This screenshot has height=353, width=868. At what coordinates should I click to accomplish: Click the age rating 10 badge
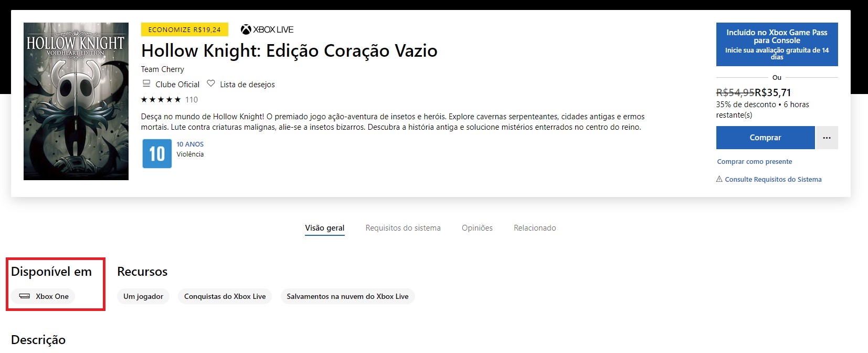157,153
